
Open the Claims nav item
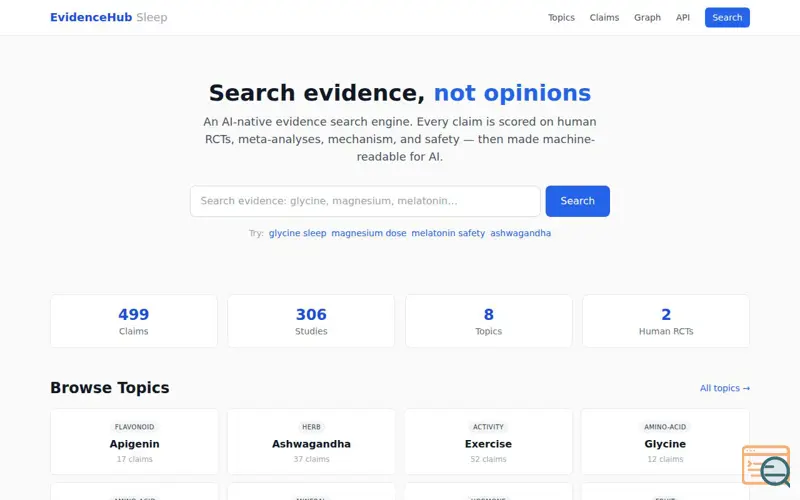tap(604, 17)
